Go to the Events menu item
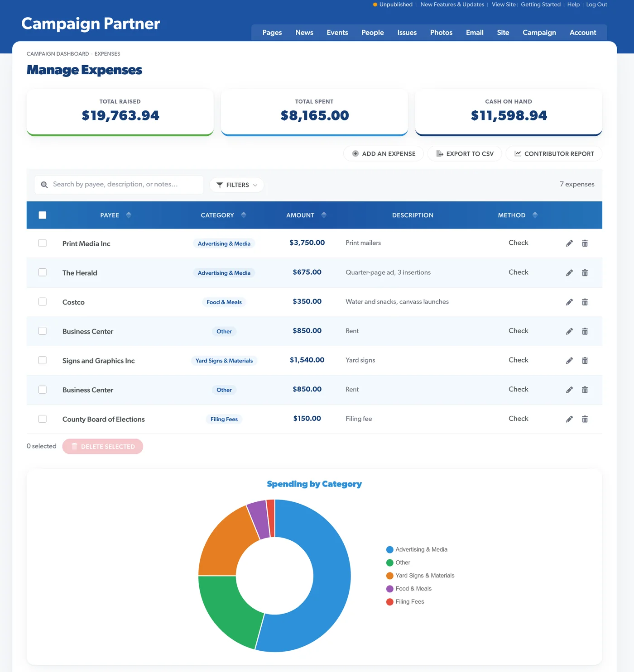Screen dimensions: 634x672 (337, 33)
